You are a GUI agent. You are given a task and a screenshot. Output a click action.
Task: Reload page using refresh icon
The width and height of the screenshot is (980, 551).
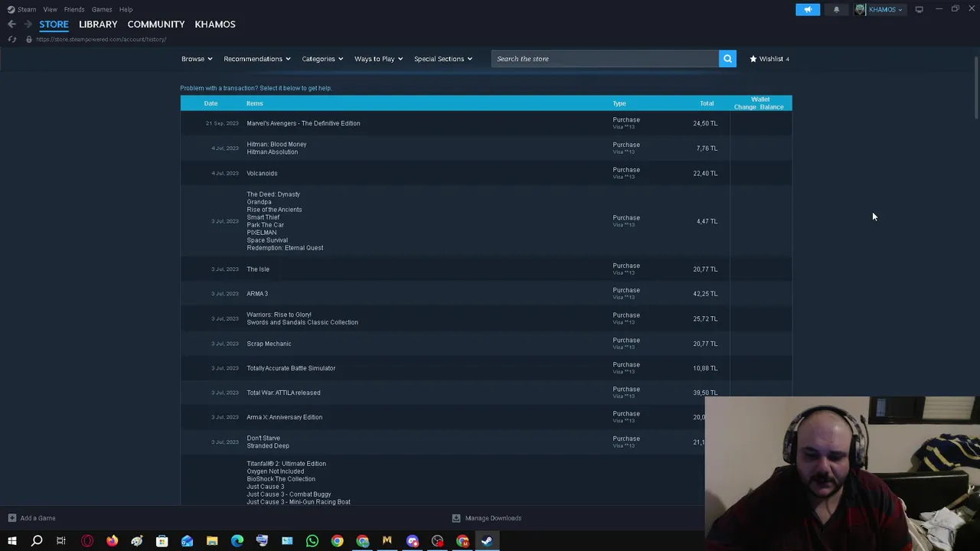click(x=12, y=39)
